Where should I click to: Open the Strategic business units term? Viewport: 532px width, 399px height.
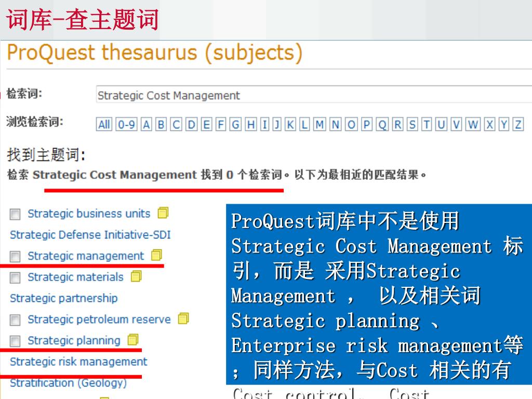point(89,214)
